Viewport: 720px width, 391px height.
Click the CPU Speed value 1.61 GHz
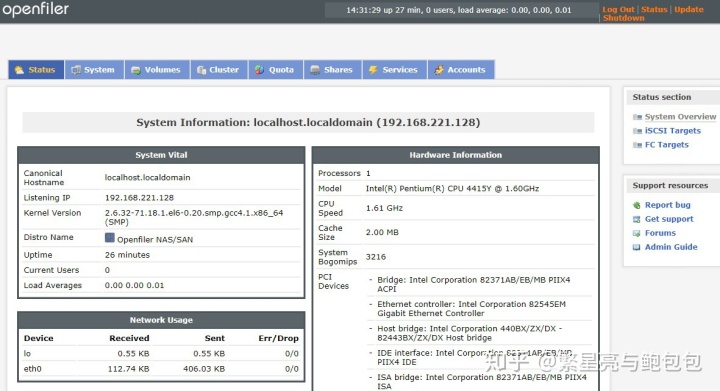pos(384,208)
